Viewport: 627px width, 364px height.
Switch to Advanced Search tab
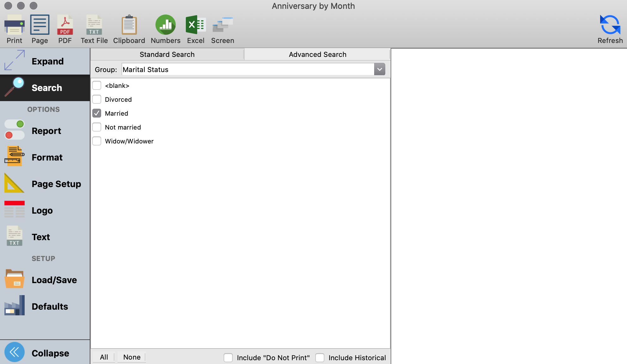(x=317, y=54)
